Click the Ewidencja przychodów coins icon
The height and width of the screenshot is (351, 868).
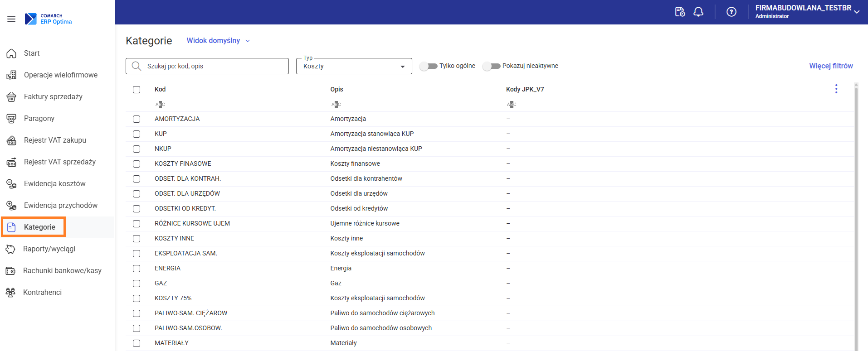[11, 206]
